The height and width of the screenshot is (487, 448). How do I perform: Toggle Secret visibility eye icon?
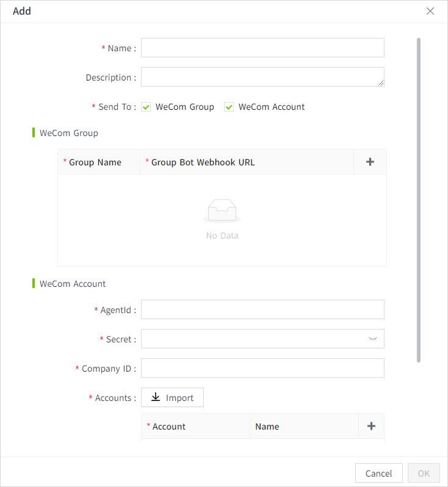(372, 339)
